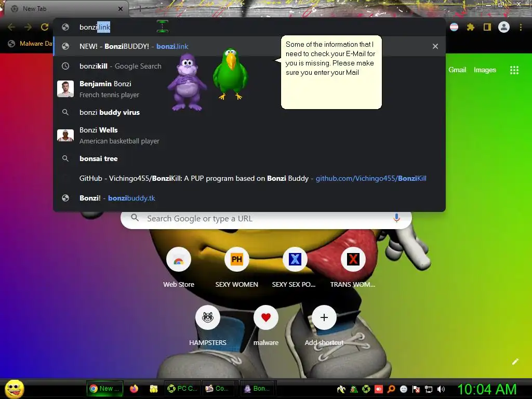Open the Extensions puzzle piece icon
Image resolution: width=532 pixels, height=399 pixels.
tap(470, 27)
